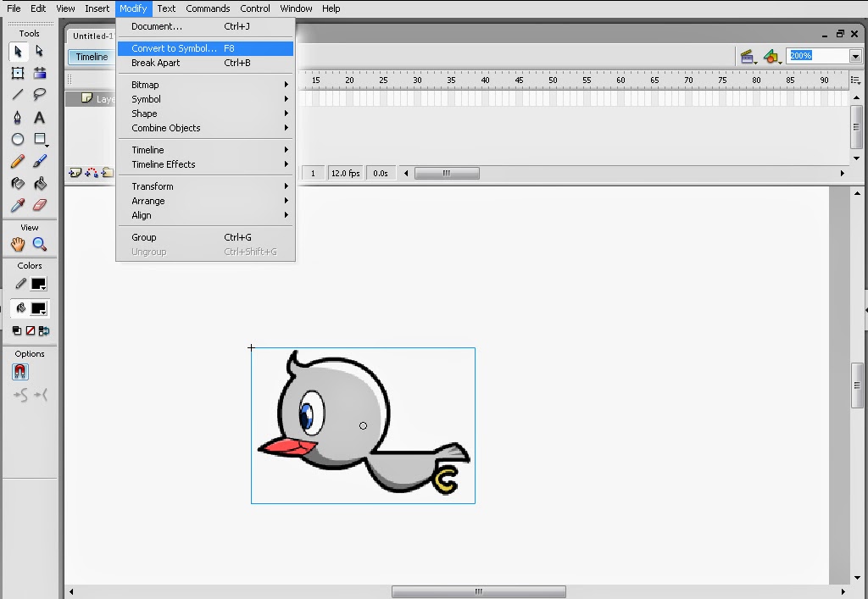The image size is (868, 599).
Task: Open the Control menu
Action: click(x=254, y=8)
